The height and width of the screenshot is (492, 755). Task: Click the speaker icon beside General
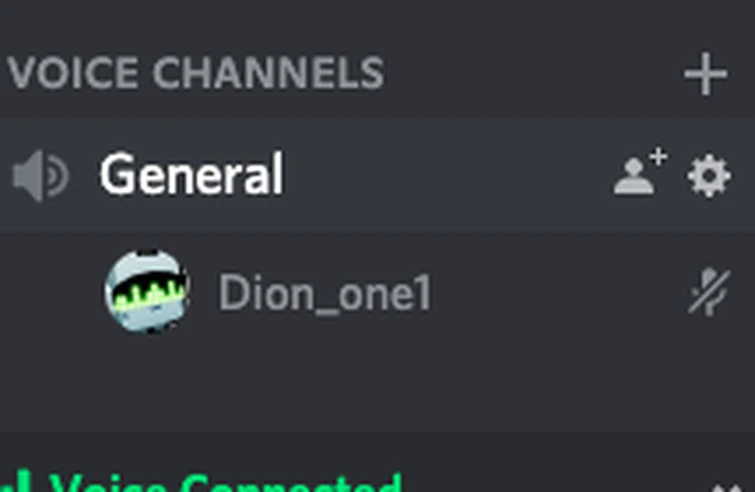(x=40, y=176)
